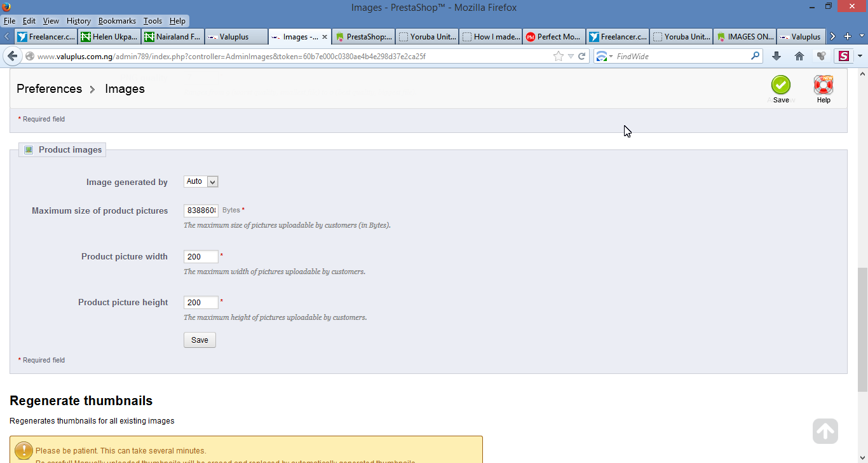Click the page vertical scrollbar thumb
This screenshot has width=868, height=463.
point(862,328)
